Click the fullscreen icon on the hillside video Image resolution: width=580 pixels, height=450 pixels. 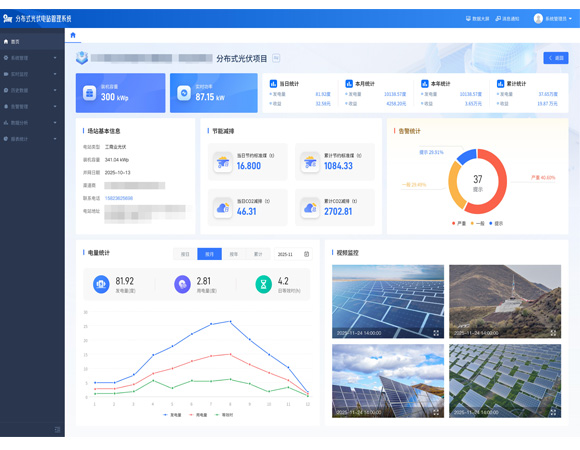553,333
